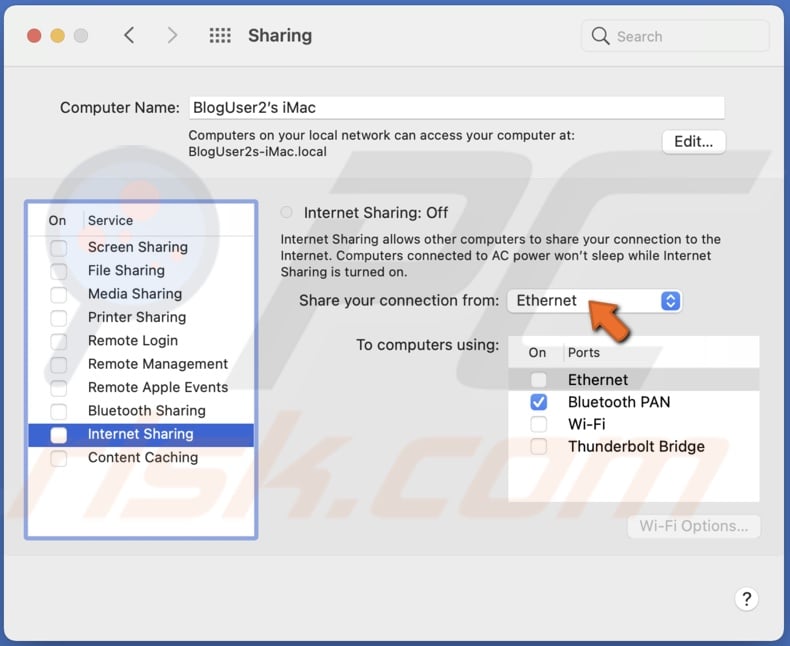
Task: Select Screen Sharing service row
Action: pyautogui.click(x=141, y=247)
